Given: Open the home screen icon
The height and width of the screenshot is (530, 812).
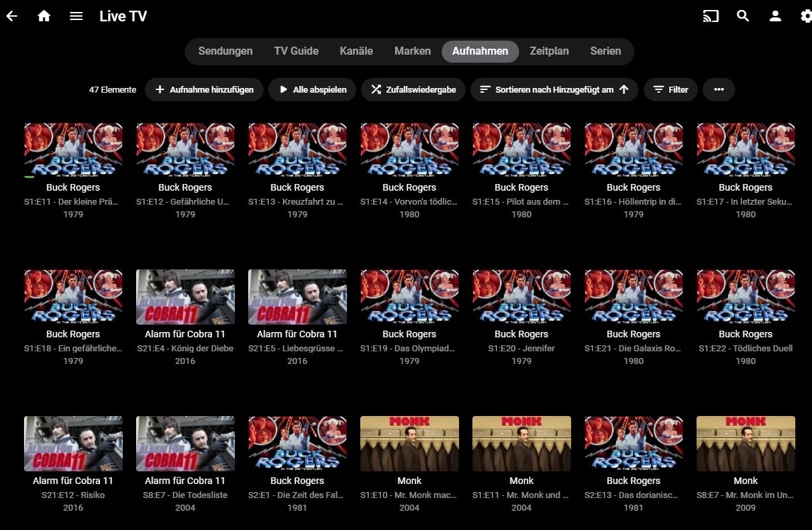Looking at the screenshot, I should click(44, 16).
